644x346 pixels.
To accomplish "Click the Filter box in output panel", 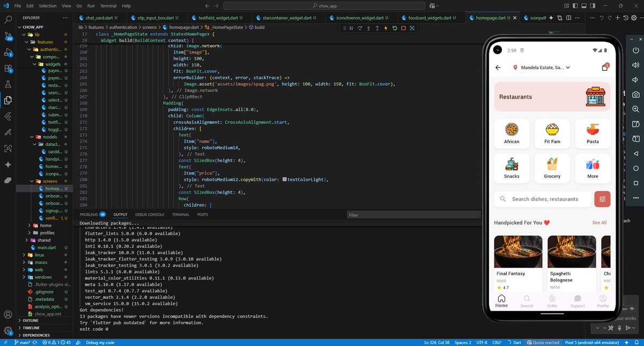I will click(x=413, y=215).
